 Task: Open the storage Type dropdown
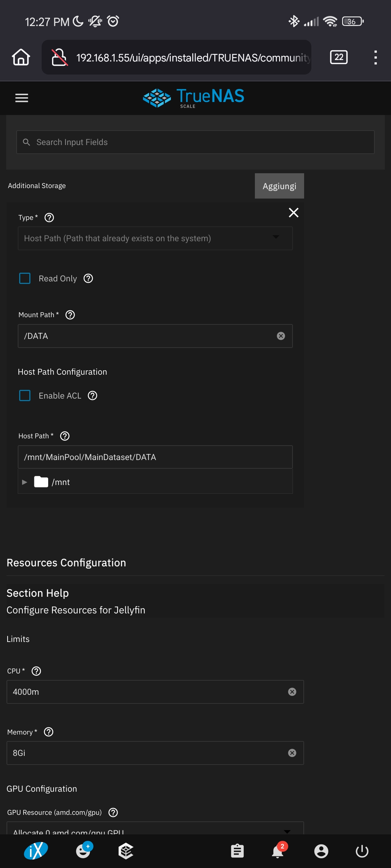[x=155, y=238]
